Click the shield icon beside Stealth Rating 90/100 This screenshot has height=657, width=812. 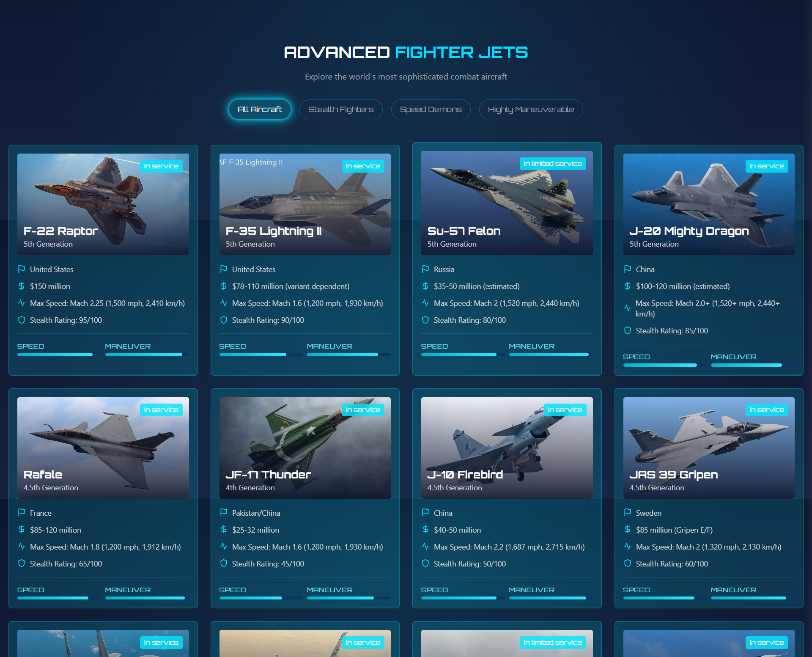pos(224,320)
